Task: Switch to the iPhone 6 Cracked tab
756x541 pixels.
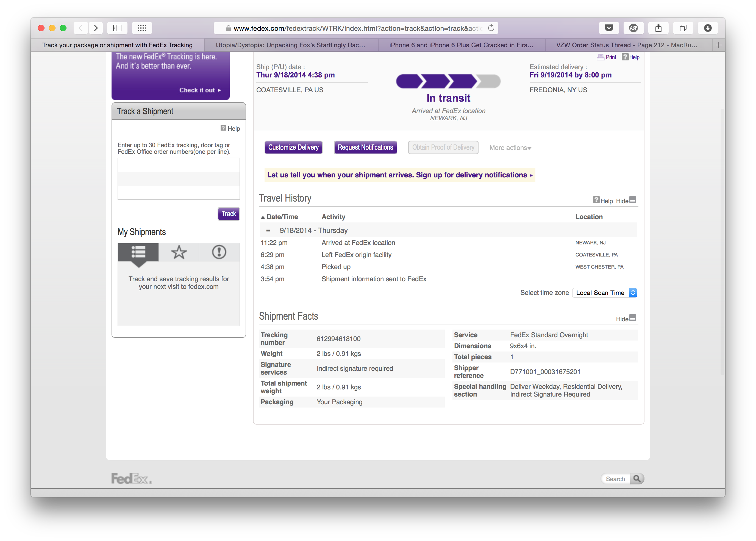Action: 461,45
